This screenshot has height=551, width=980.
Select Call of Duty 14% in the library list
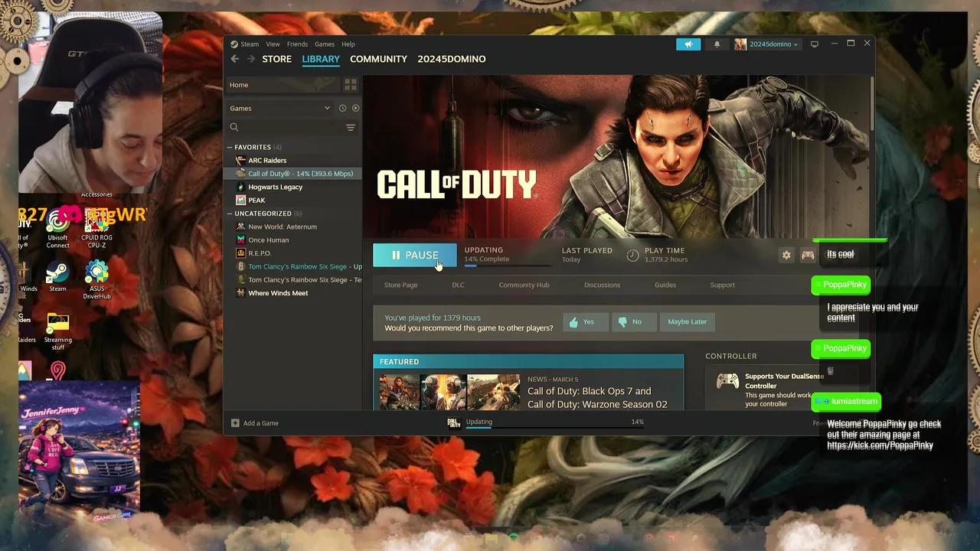click(292, 174)
